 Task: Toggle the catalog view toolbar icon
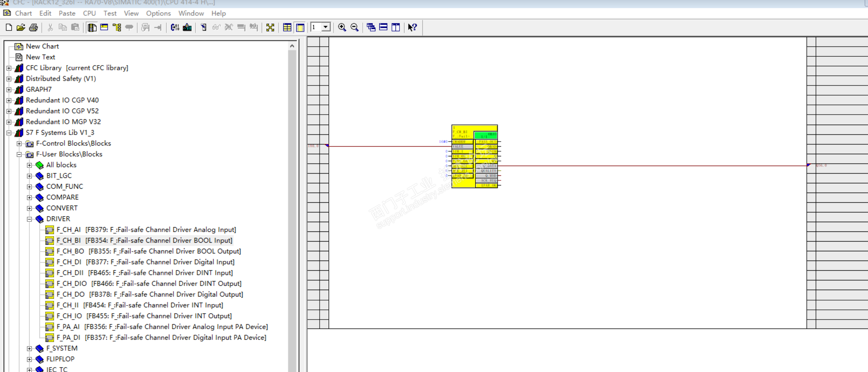pyautogui.click(x=92, y=27)
